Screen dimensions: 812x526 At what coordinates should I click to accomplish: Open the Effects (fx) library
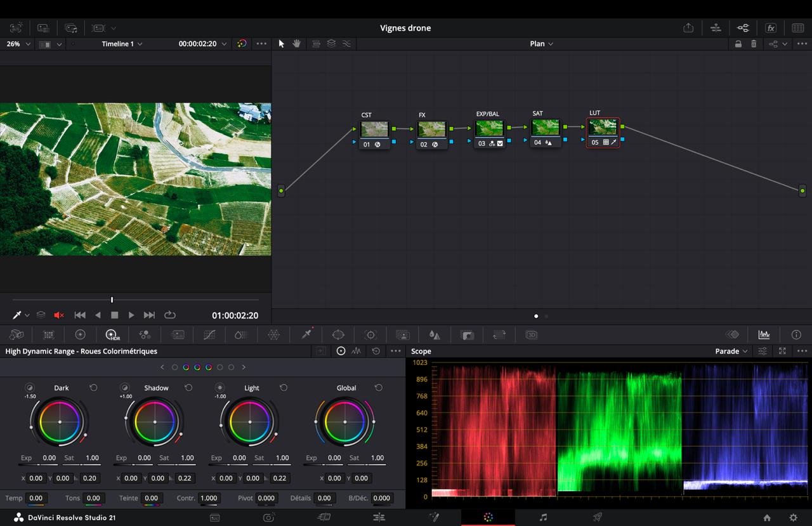(771, 28)
